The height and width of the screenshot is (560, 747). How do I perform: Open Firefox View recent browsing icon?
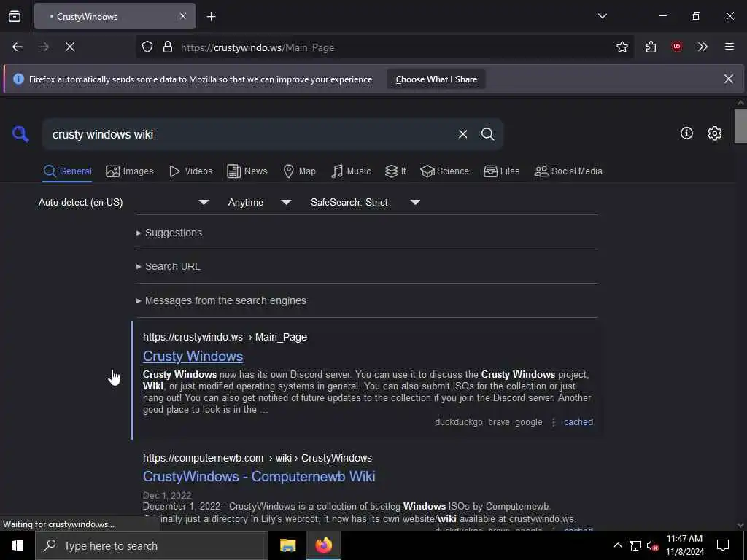click(x=15, y=16)
